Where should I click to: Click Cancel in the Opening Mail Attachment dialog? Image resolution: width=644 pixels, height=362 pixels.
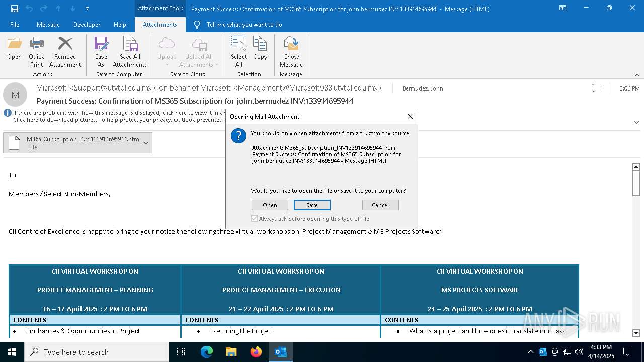coord(380,205)
